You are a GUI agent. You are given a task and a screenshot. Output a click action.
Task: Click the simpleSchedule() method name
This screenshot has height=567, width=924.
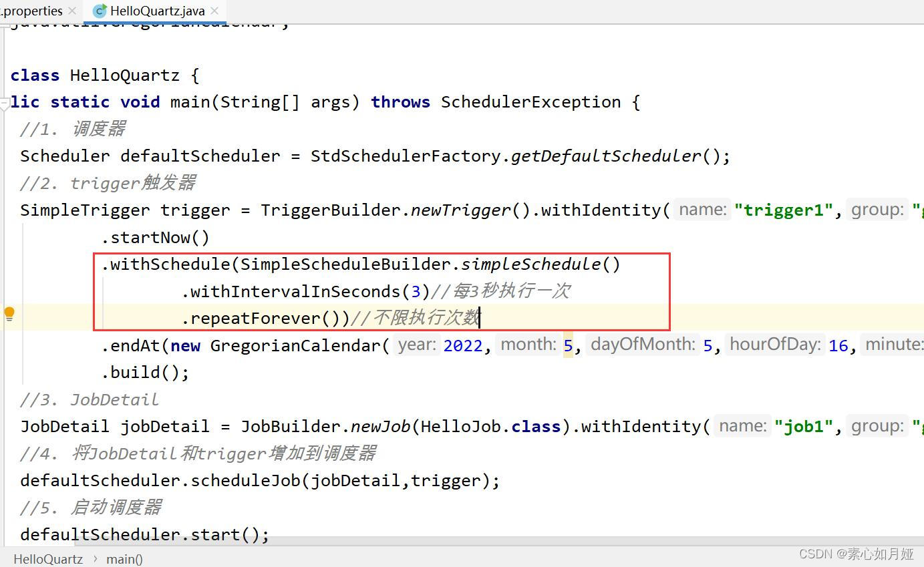pos(531,264)
